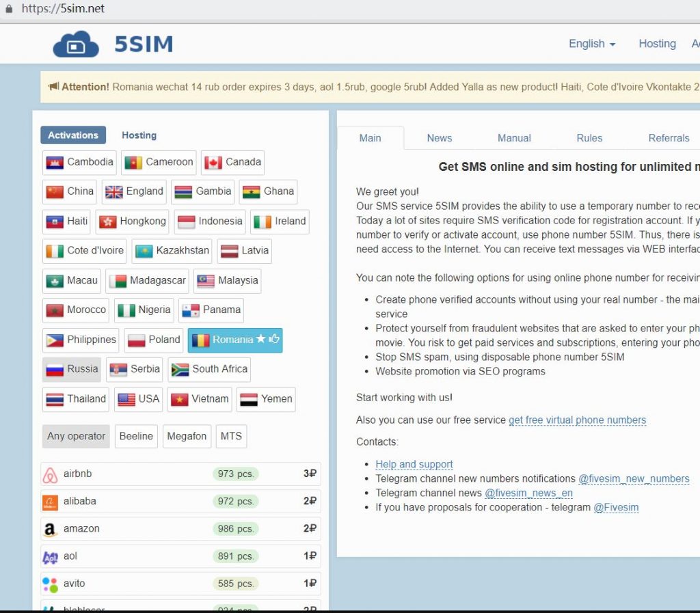Viewport: 700px width, 613px height.
Task: Click the amazon service icon
Action: pyautogui.click(x=50, y=529)
